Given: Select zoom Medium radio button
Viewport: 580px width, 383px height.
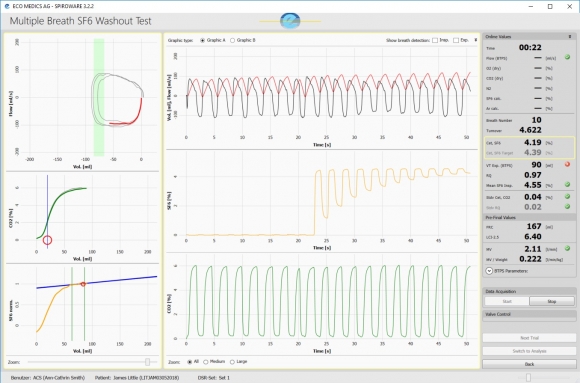Looking at the screenshot, I should 206,362.
